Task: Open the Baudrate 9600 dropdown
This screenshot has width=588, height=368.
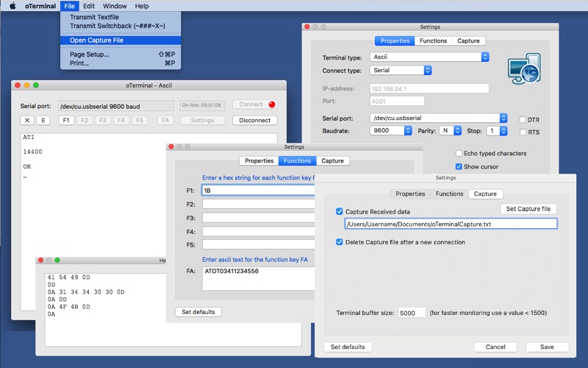Action: 391,131
